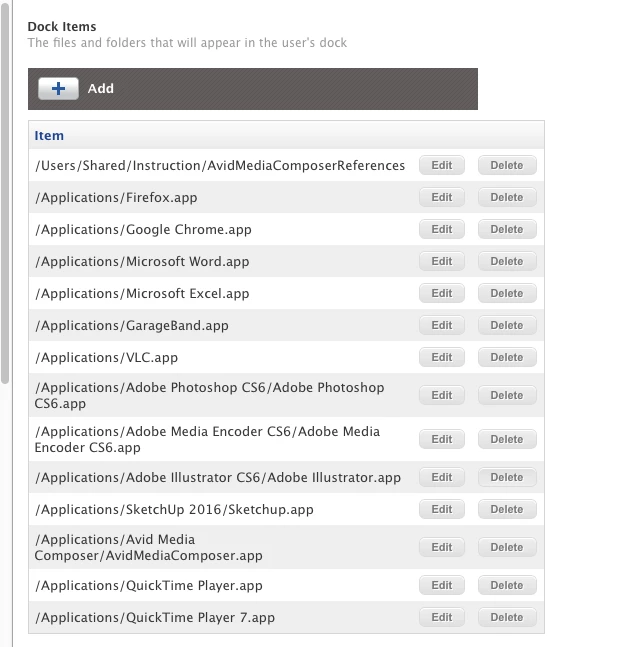This screenshot has height=647, width=638.
Task: Select the /Applications/Google Chrome.app path text
Action: click(143, 229)
